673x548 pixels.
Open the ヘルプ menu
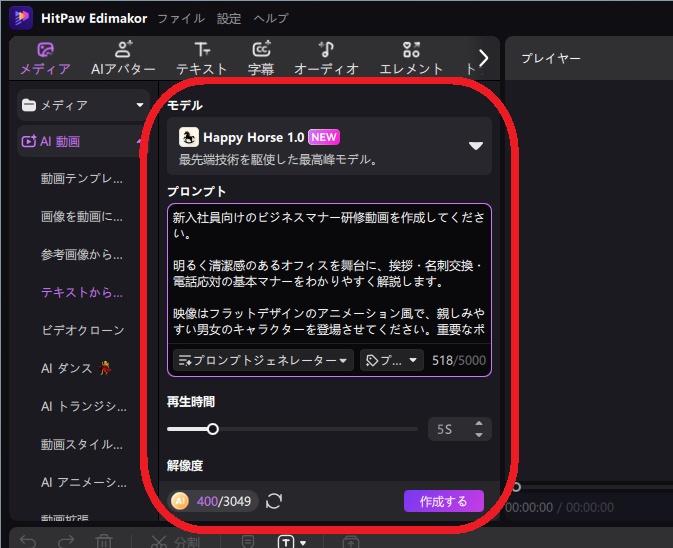[x=271, y=18]
